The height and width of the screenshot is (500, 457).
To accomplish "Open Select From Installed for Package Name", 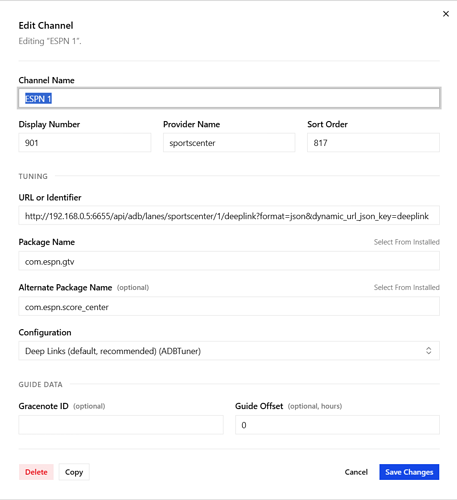I will click(x=406, y=242).
